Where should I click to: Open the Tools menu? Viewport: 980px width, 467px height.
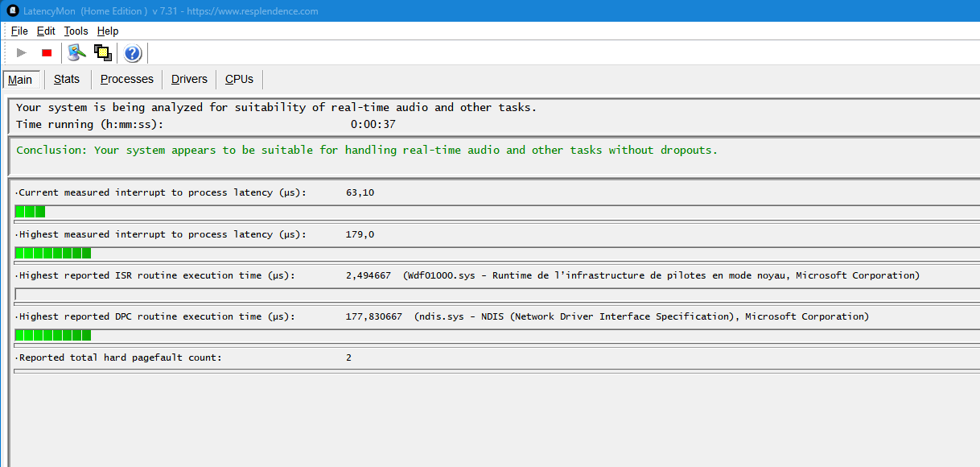pyautogui.click(x=76, y=31)
